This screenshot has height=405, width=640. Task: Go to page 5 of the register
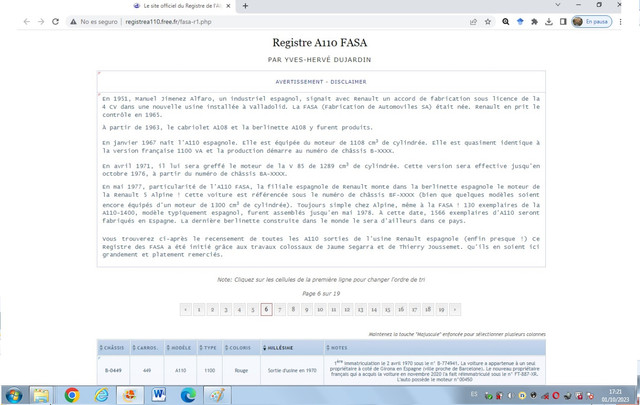(x=253, y=309)
